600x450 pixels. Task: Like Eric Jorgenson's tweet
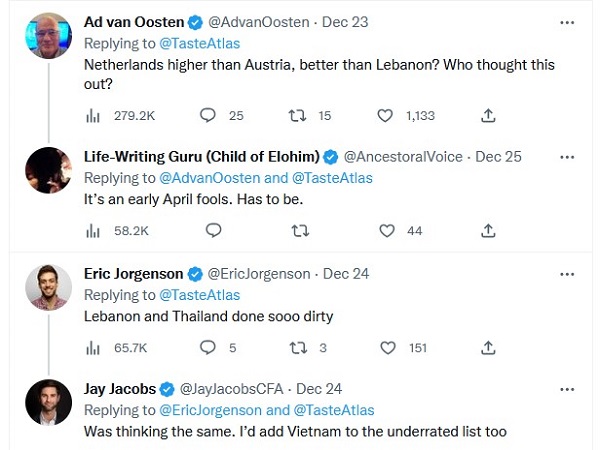386,347
